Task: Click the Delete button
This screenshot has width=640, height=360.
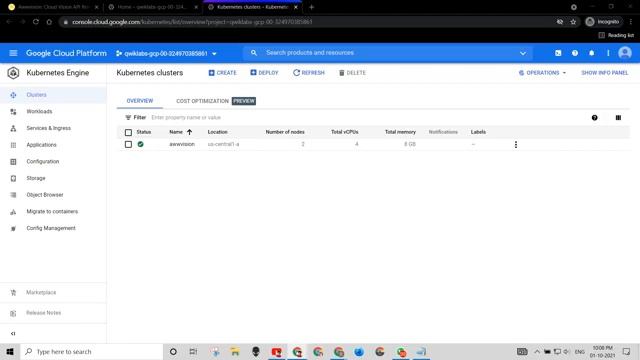Action: point(352,73)
